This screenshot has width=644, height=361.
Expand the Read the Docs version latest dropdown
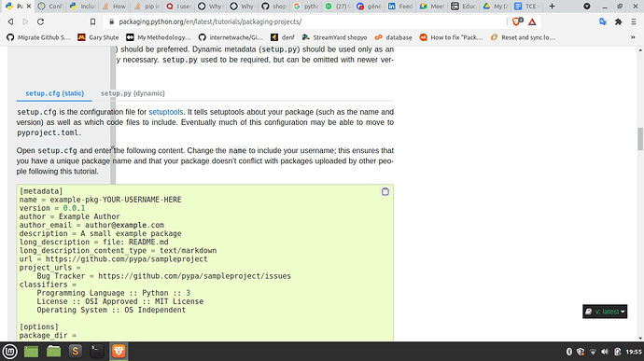click(x=605, y=312)
